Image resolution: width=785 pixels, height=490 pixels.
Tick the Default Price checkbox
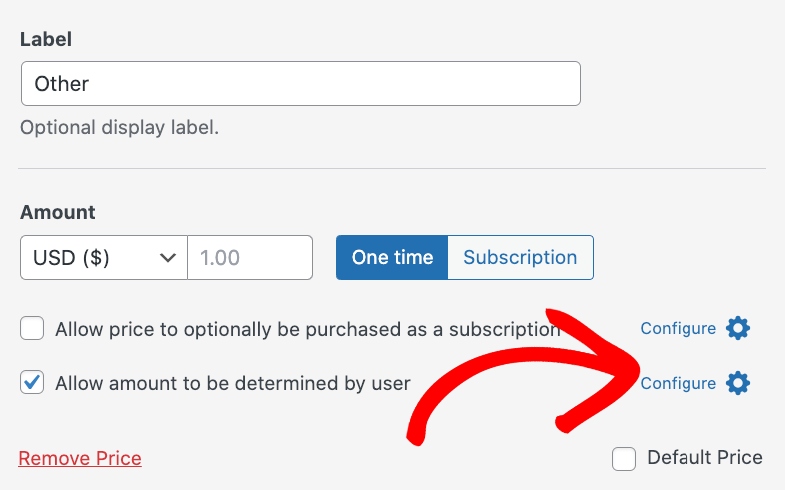click(x=625, y=458)
